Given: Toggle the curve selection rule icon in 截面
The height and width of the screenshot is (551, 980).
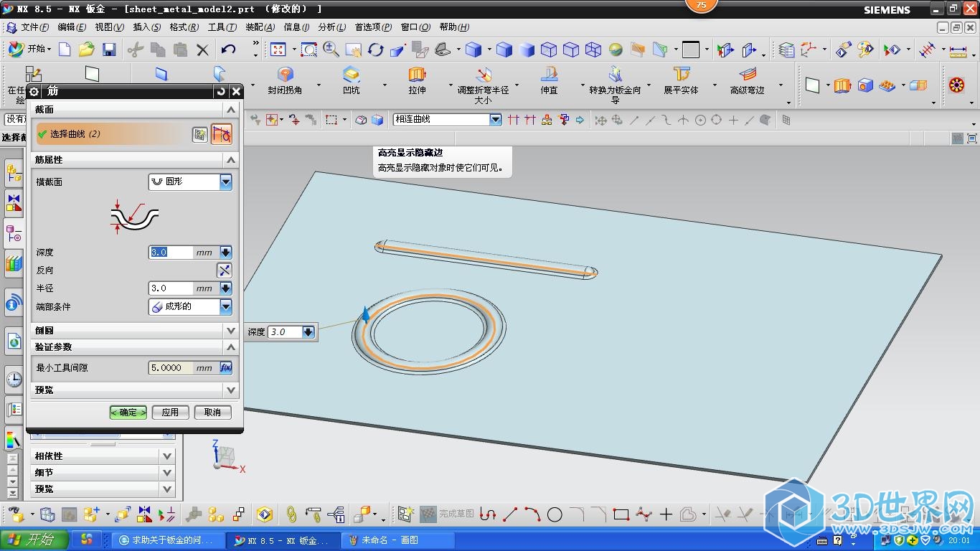Looking at the screenshot, I should coord(222,134).
